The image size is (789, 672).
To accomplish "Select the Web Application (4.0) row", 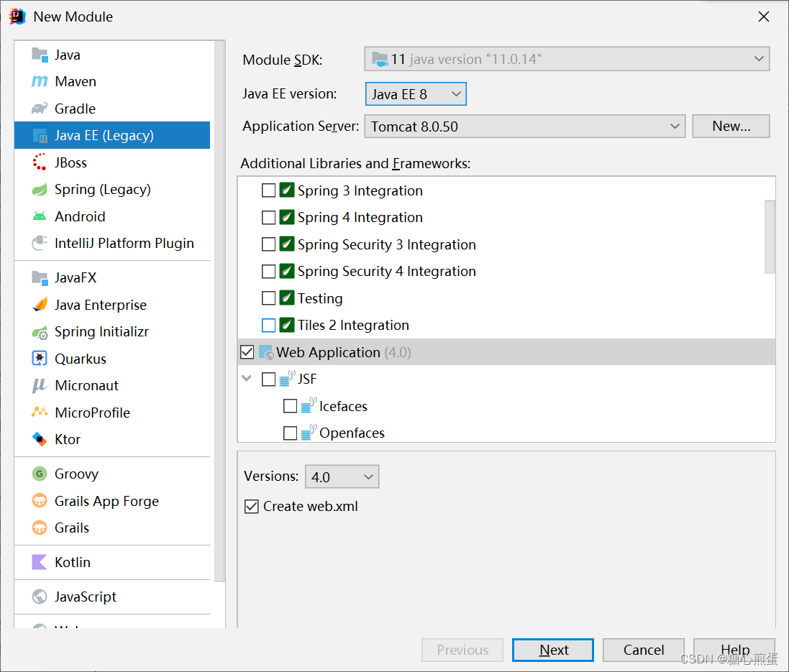I will 506,352.
